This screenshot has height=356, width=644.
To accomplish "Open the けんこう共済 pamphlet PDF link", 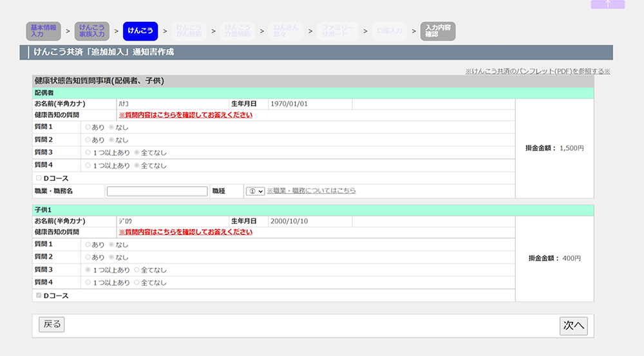I will tap(537, 71).
